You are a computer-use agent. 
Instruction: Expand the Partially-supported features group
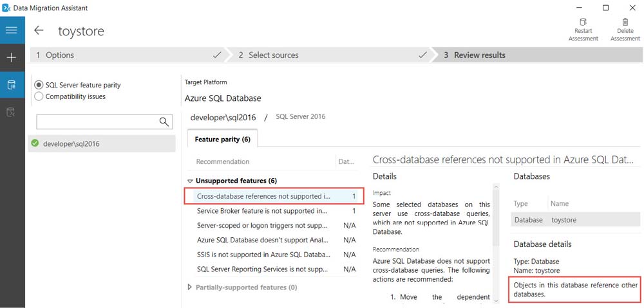point(190,287)
